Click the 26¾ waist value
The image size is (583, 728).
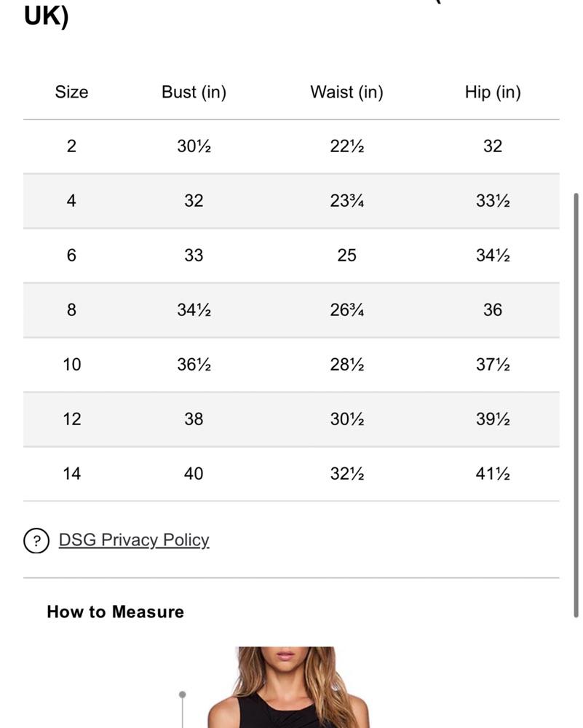point(346,309)
